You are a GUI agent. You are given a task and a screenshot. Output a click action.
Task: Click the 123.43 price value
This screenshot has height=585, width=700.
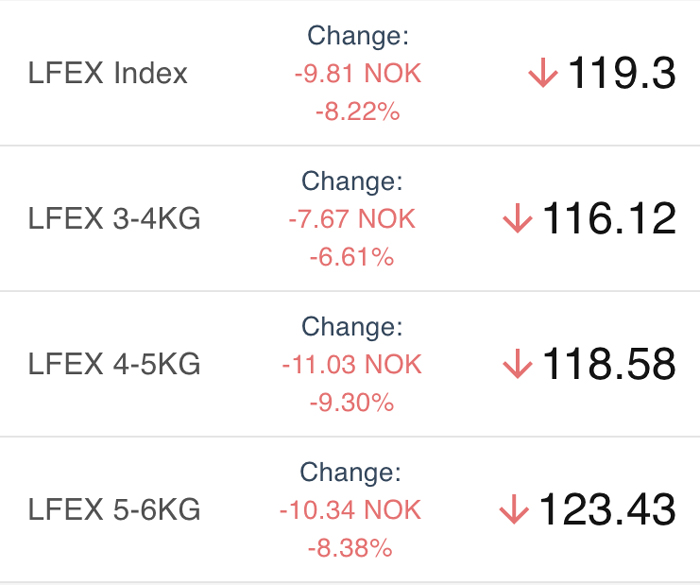coord(607,509)
